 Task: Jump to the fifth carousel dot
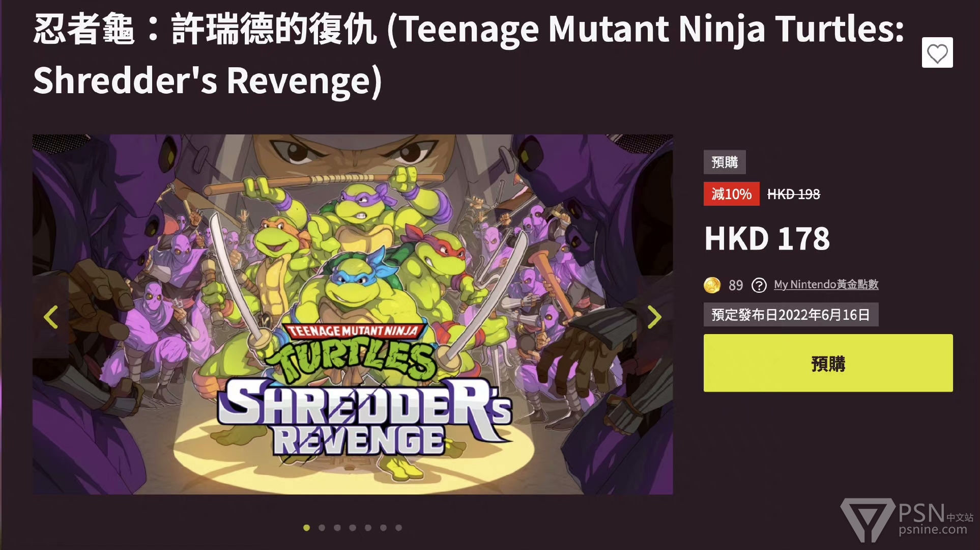[368, 528]
